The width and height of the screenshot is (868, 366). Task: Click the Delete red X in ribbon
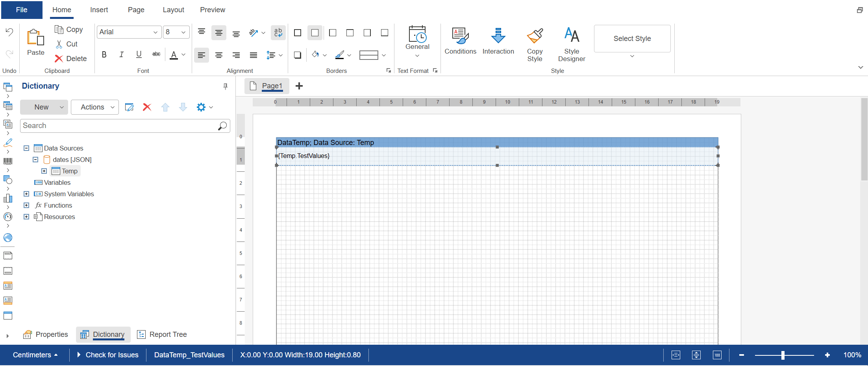pyautogui.click(x=59, y=59)
